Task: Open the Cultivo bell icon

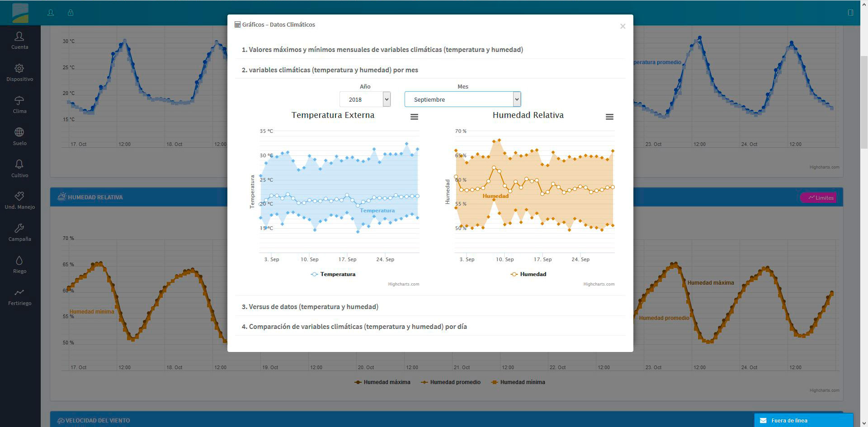Action: [x=19, y=164]
